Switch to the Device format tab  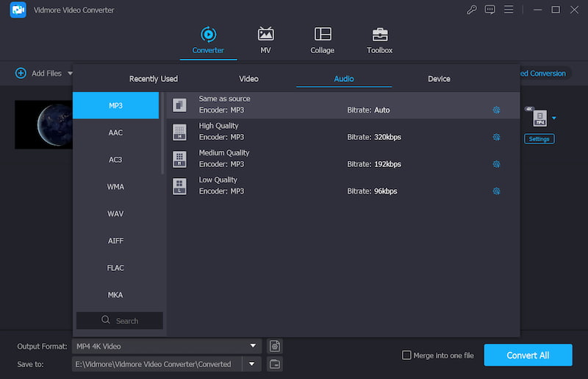click(439, 79)
